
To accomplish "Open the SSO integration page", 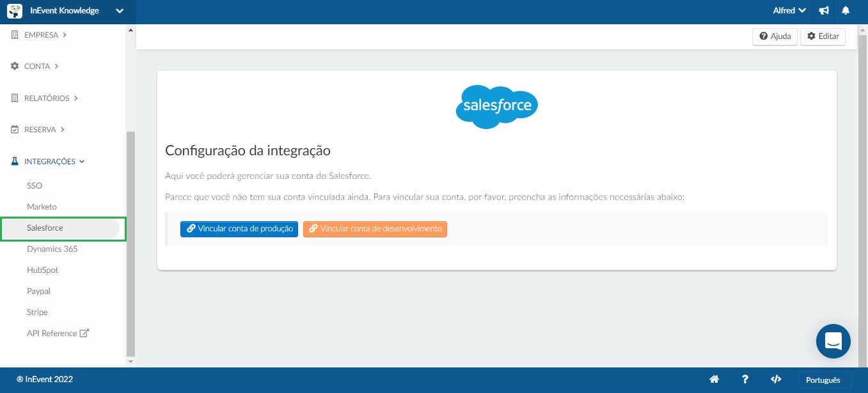I will click(35, 186).
